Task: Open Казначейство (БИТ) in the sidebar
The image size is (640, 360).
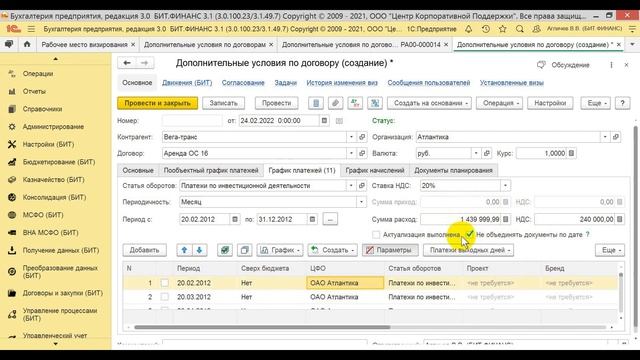Action: pyautogui.click(x=54, y=179)
